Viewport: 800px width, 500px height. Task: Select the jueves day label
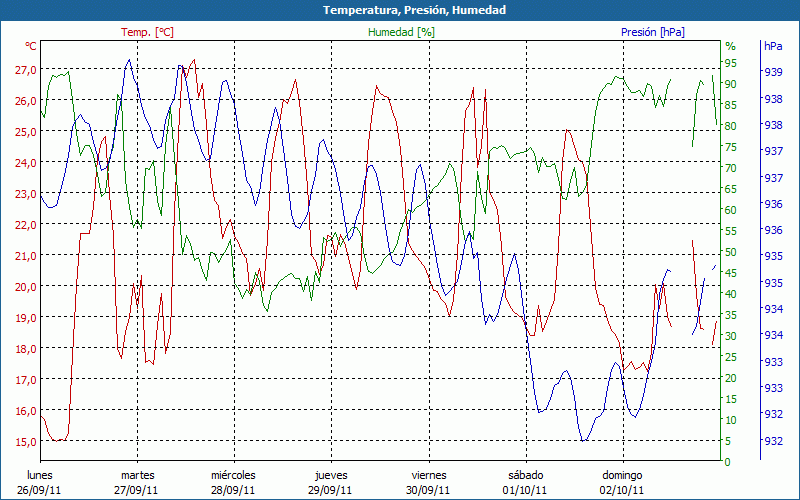pos(331,475)
